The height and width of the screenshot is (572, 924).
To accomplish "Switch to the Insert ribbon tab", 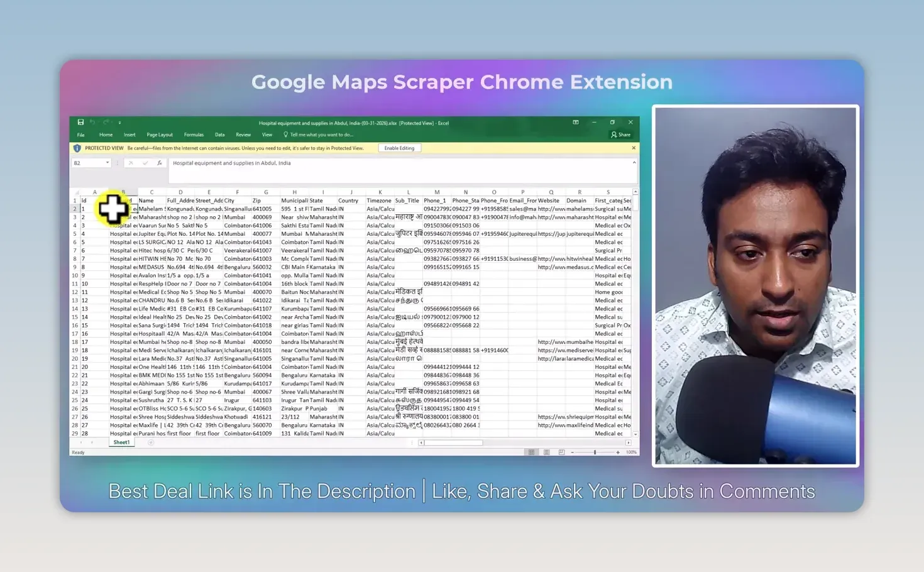I will (129, 135).
